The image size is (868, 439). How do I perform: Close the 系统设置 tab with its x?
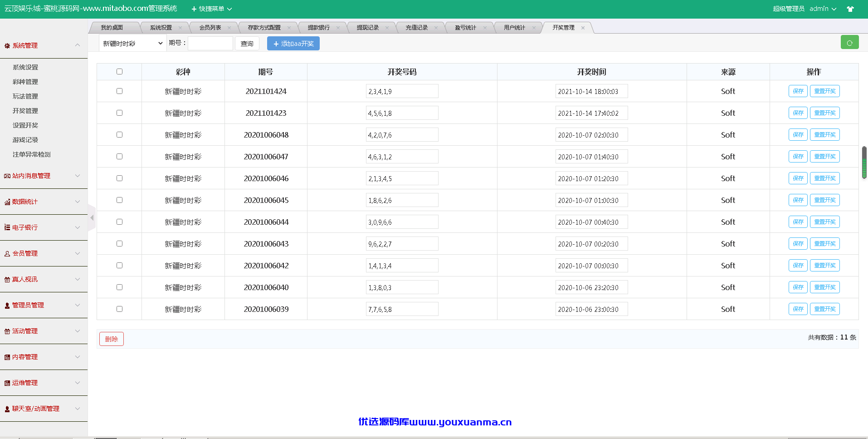[180, 28]
